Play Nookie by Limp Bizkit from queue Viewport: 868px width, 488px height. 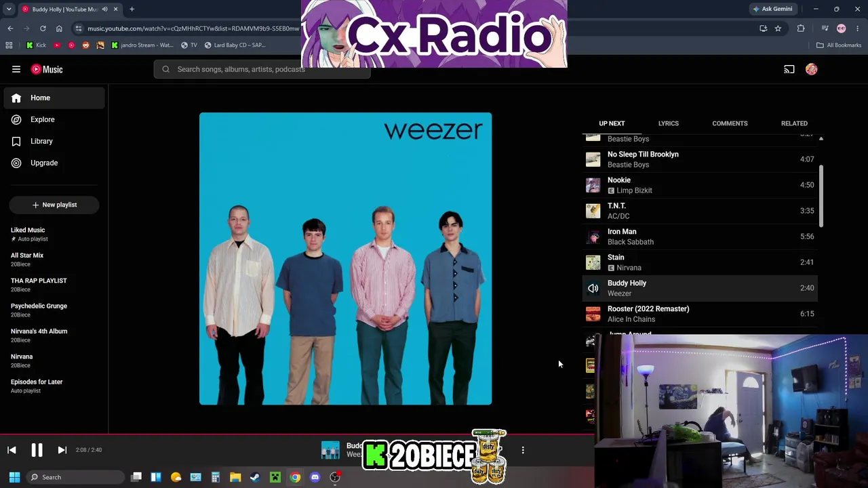pos(700,185)
